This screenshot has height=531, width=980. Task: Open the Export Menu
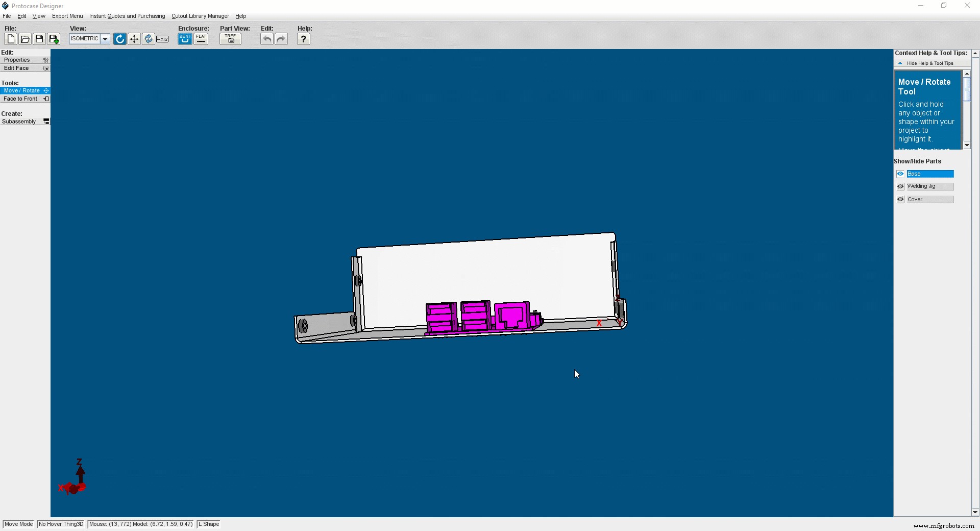coord(67,16)
